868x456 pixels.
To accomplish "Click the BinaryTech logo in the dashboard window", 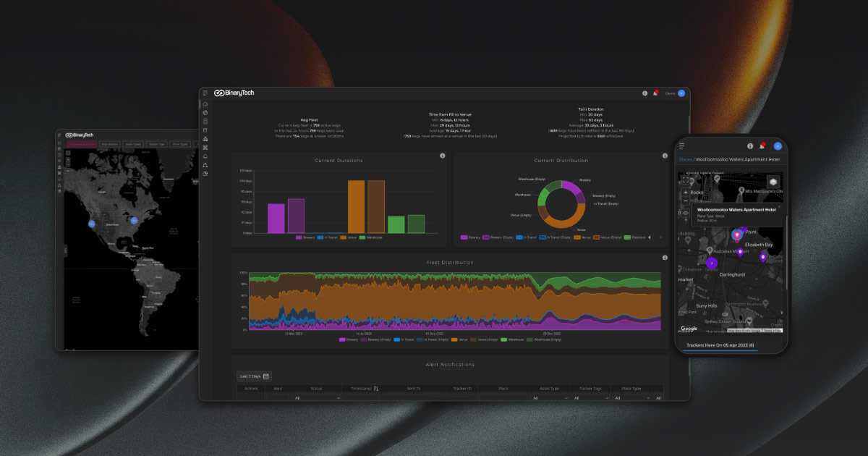I will tap(234, 93).
